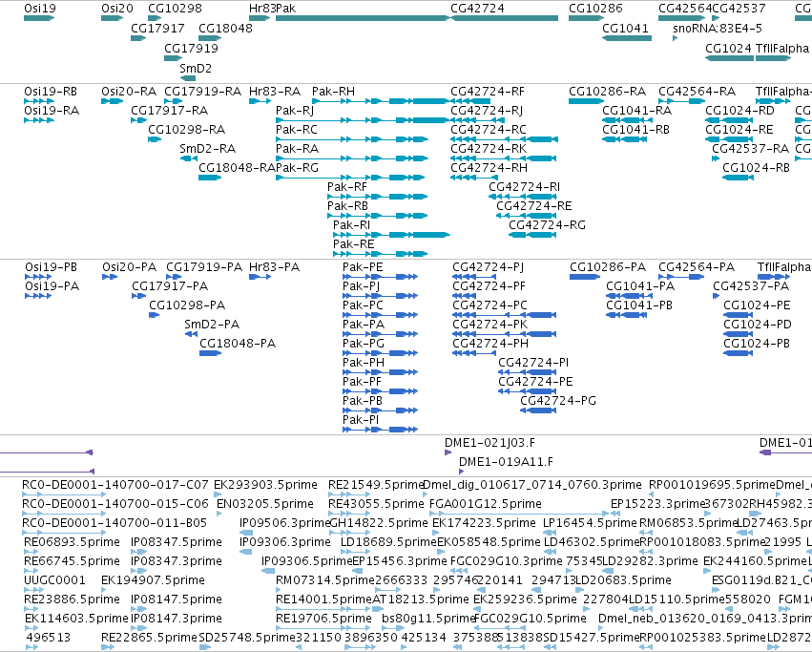
Task: Select the Osi20 gene feature
Action: point(112,18)
